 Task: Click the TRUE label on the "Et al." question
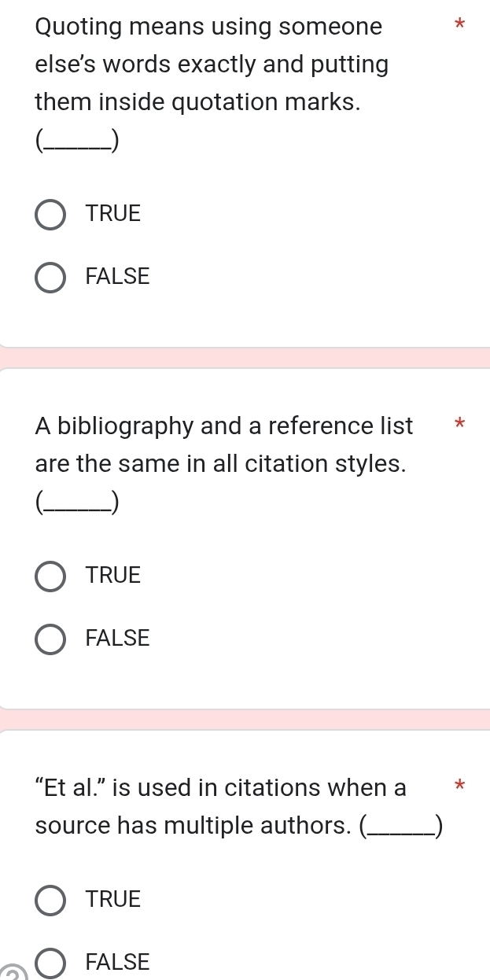112,899
